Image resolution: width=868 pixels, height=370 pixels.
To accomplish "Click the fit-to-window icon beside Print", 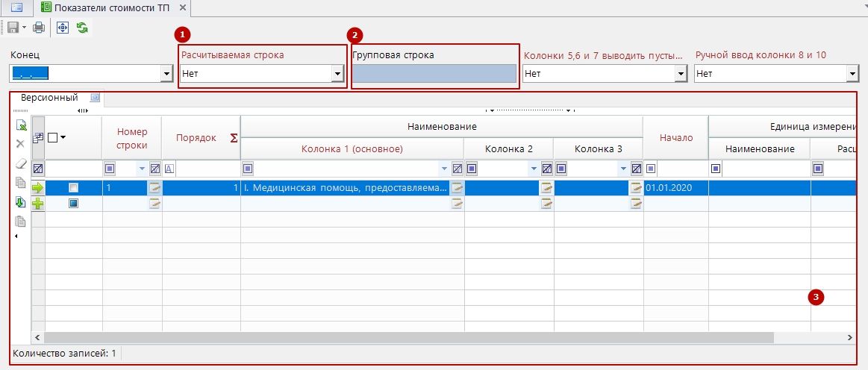I will pyautogui.click(x=63, y=28).
